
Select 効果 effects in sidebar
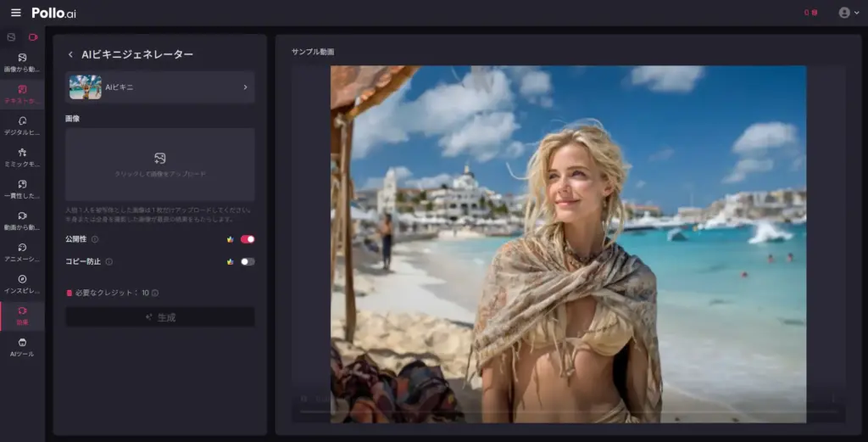tap(22, 316)
